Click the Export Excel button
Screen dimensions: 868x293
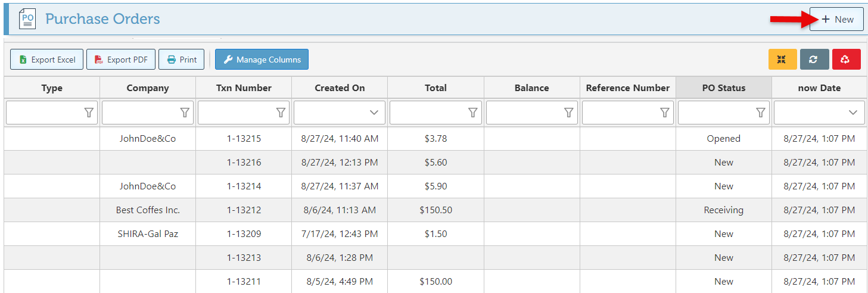(46, 60)
